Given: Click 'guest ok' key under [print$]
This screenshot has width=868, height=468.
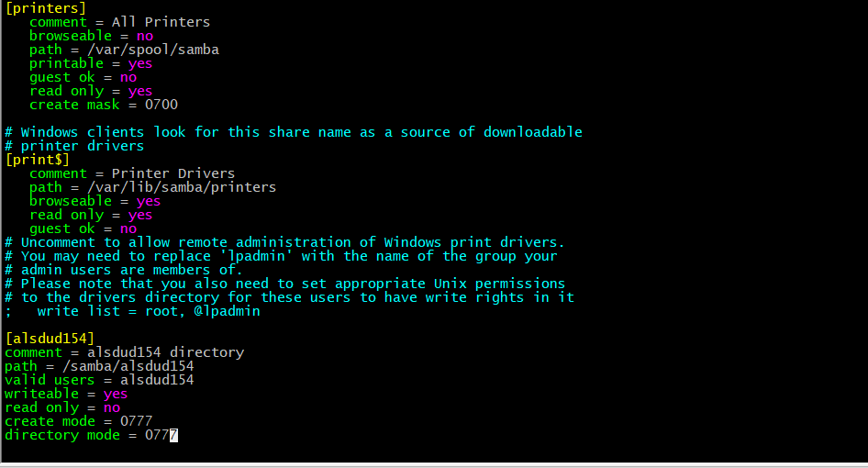Looking at the screenshot, I should tap(62, 228).
